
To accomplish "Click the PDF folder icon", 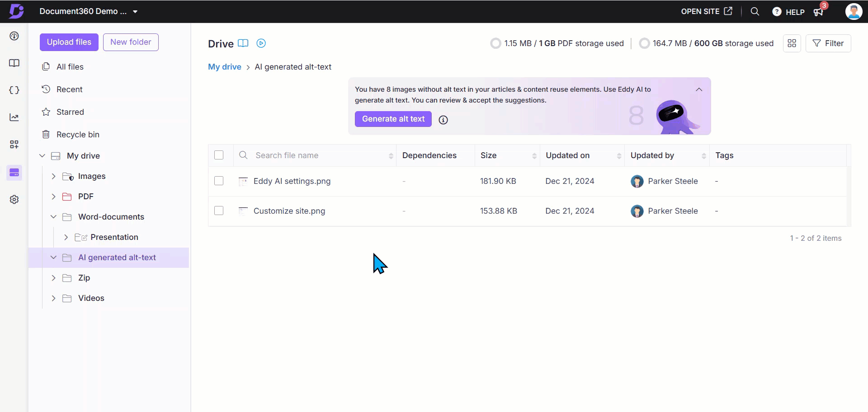I will pyautogui.click(x=67, y=197).
